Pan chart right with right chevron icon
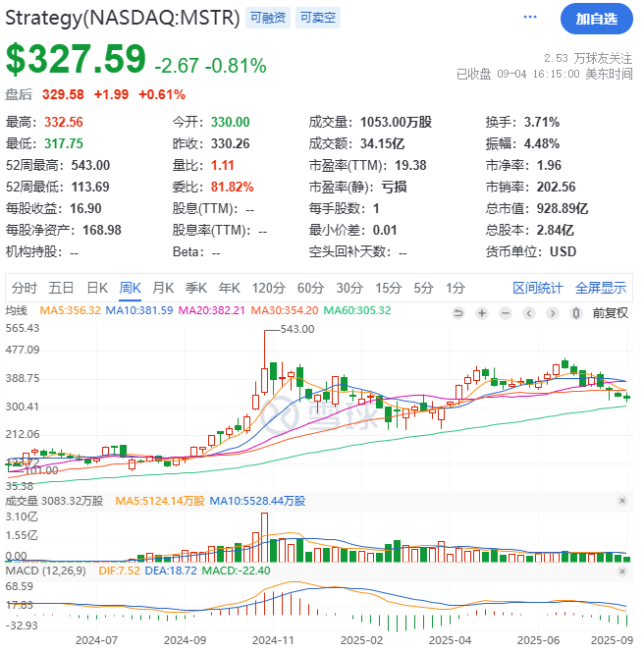The image size is (644, 652). tap(553, 312)
